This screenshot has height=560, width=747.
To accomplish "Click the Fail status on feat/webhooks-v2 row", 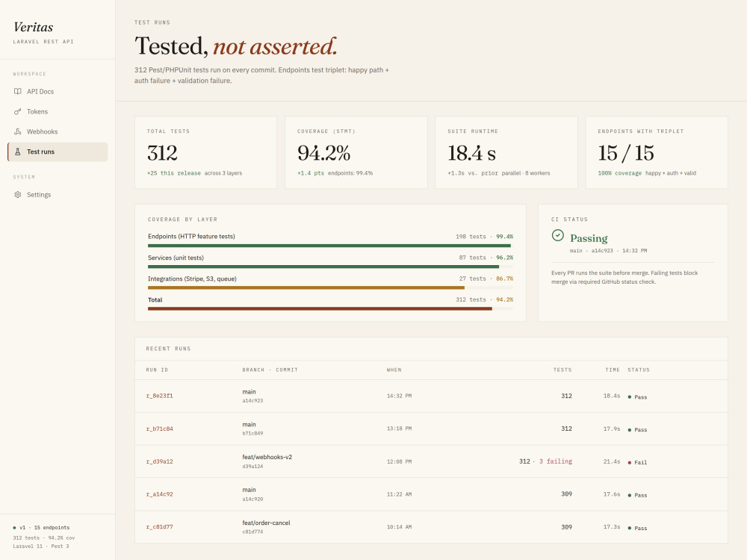I will coord(637,462).
